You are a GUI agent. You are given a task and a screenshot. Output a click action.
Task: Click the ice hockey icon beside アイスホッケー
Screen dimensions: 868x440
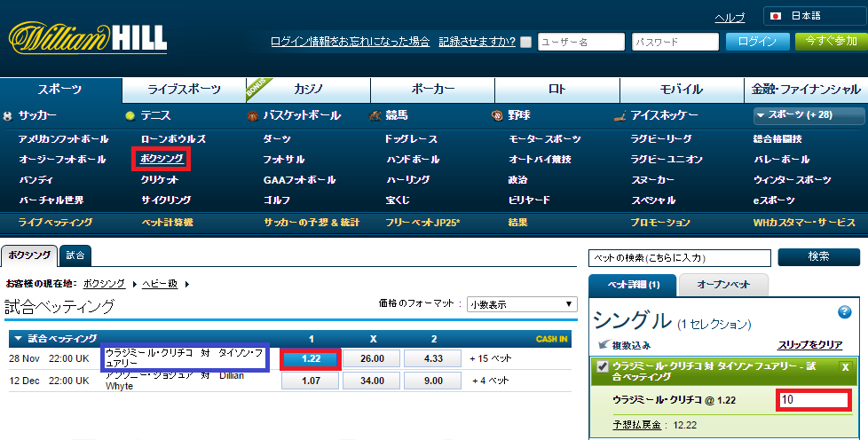[620, 116]
